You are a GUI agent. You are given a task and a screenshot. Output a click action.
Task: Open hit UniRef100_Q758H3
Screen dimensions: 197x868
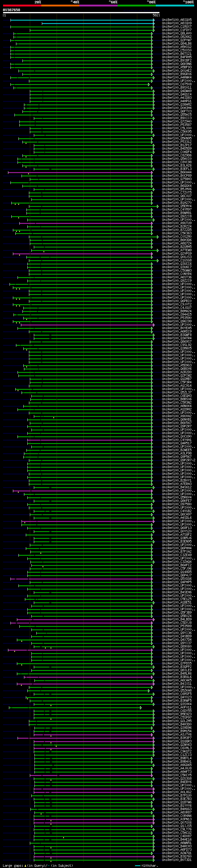177,179
